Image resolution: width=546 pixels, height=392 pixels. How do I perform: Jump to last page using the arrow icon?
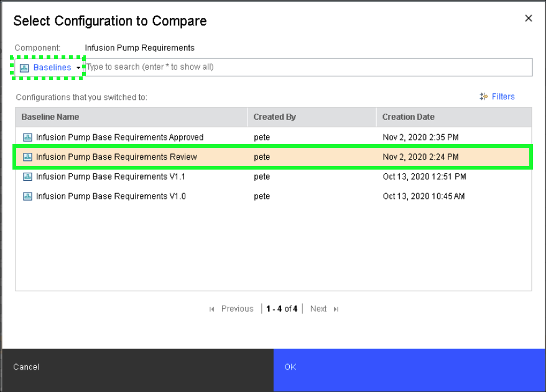click(336, 309)
